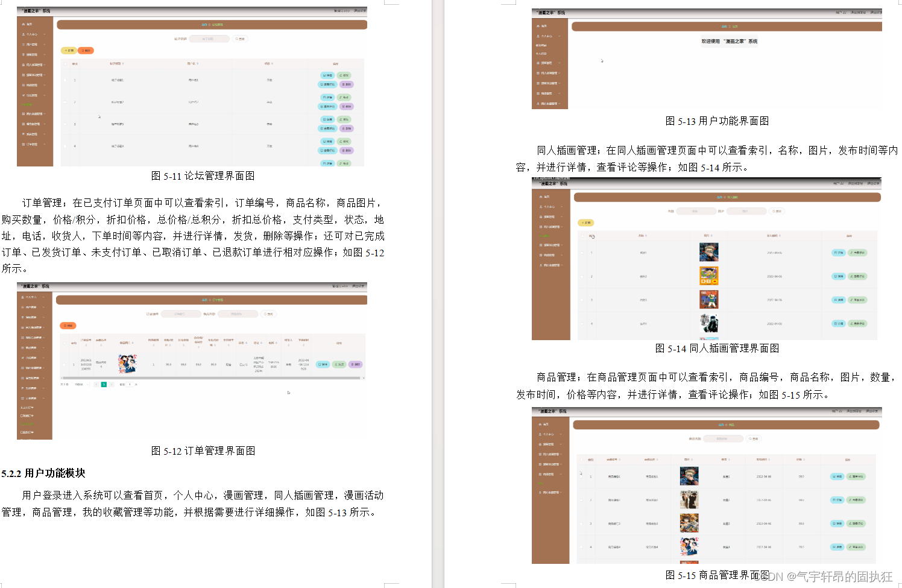Click sort arrows on 用户名 column in Figure 5-11
Image resolution: width=902 pixels, height=588 pixels.
coord(198,63)
